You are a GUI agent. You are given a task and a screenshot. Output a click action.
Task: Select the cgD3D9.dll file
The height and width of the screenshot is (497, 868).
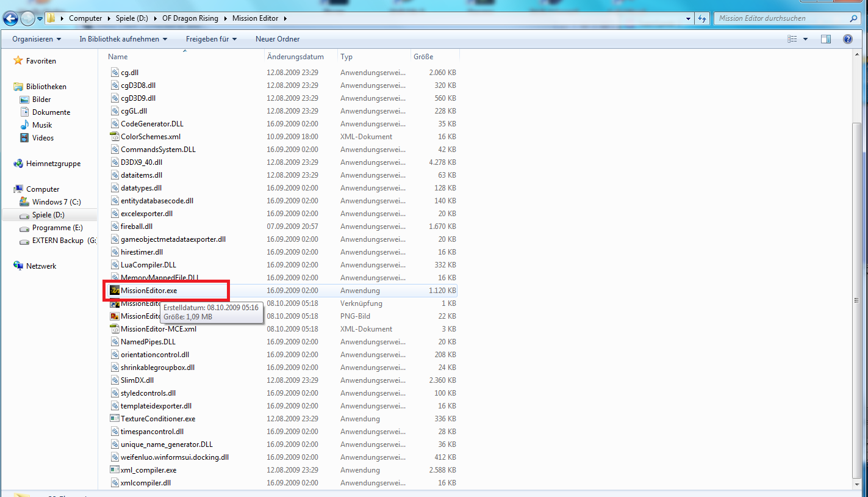[138, 98]
